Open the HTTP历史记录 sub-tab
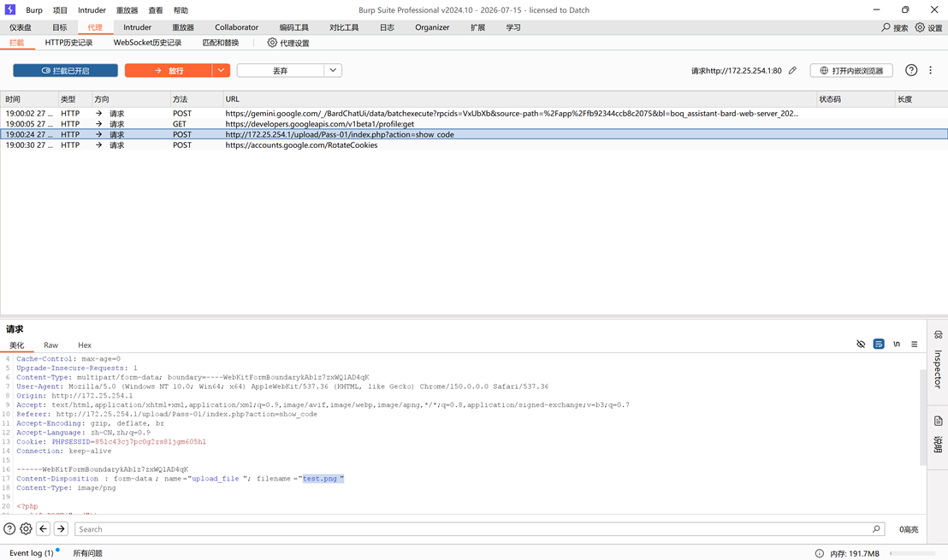The height and width of the screenshot is (560, 948). [69, 42]
